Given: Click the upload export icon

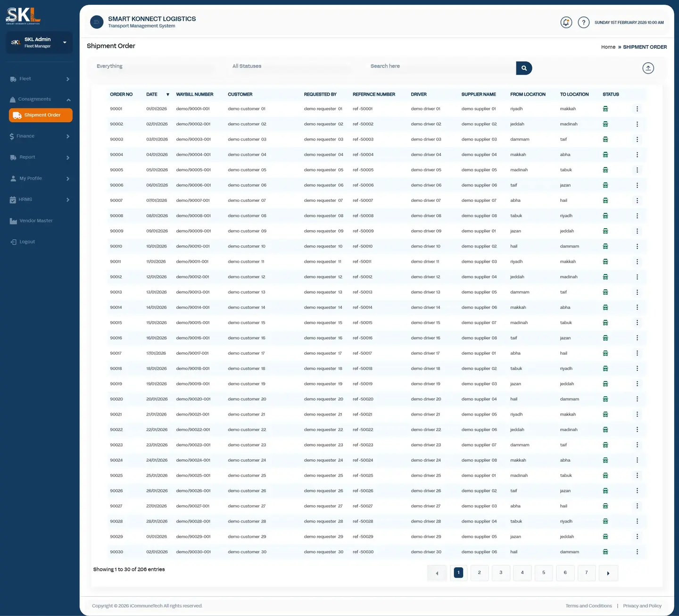Looking at the screenshot, I should pyautogui.click(x=648, y=68).
